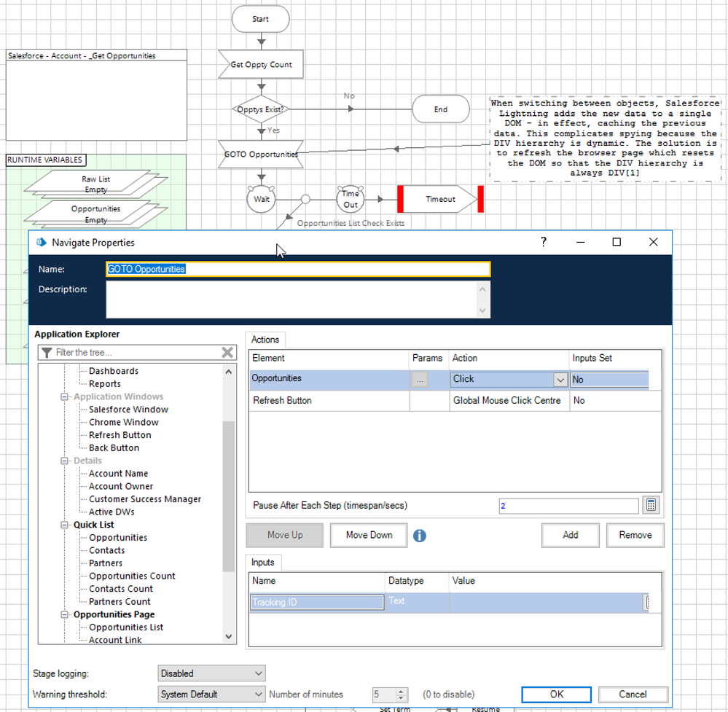Collapse the Opportunities Page tree node

tap(65, 614)
